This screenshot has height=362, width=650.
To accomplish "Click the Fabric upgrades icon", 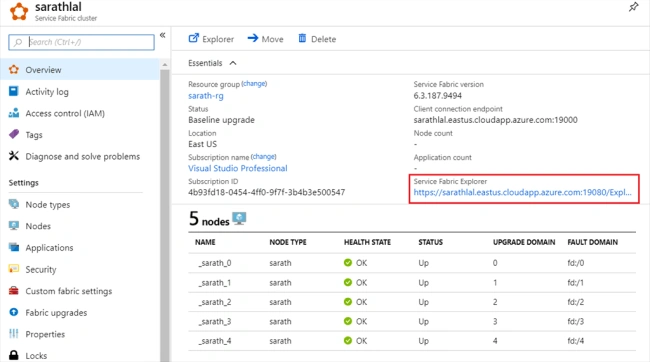I will pos(14,312).
